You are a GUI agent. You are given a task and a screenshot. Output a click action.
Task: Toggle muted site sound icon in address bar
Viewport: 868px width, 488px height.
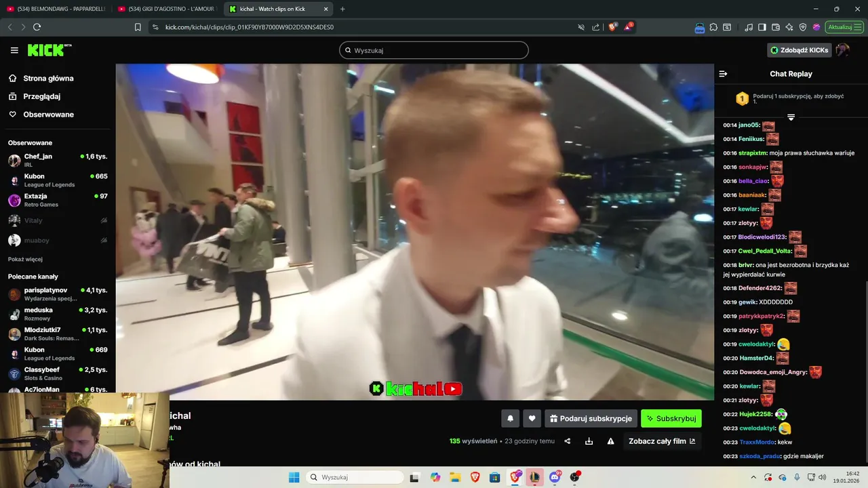click(581, 27)
